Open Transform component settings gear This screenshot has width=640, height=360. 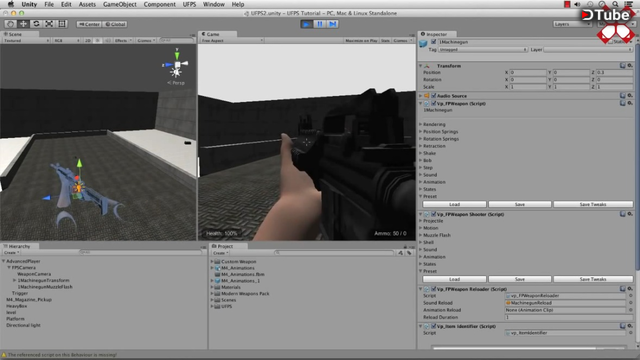coord(630,65)
